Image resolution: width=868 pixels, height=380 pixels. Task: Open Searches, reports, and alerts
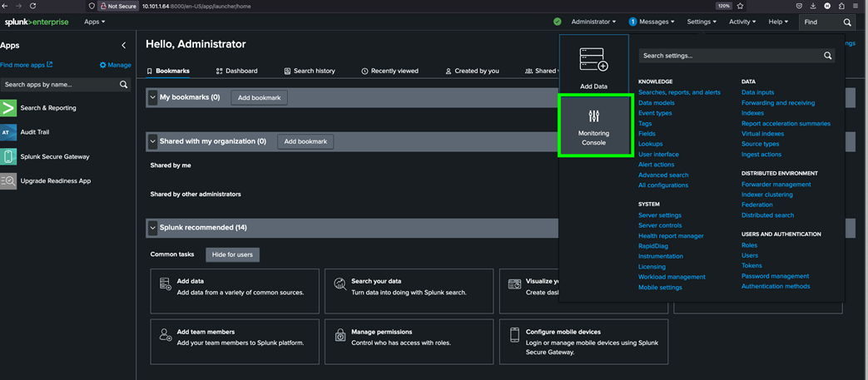[679, 92]
